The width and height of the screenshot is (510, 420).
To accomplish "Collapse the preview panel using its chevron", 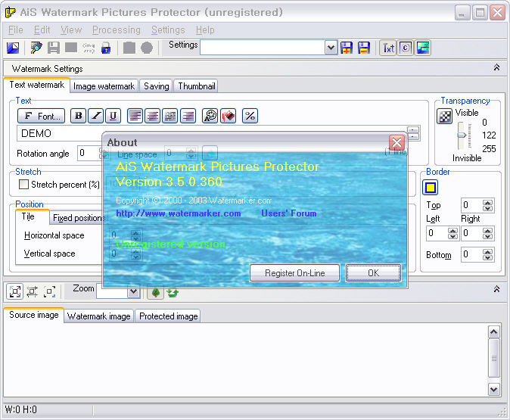I will click(x=496, y=289).
